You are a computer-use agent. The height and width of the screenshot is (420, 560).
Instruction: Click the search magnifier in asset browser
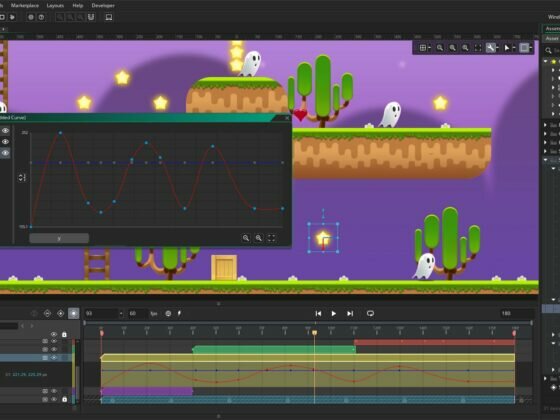click(x=548, y=51)
